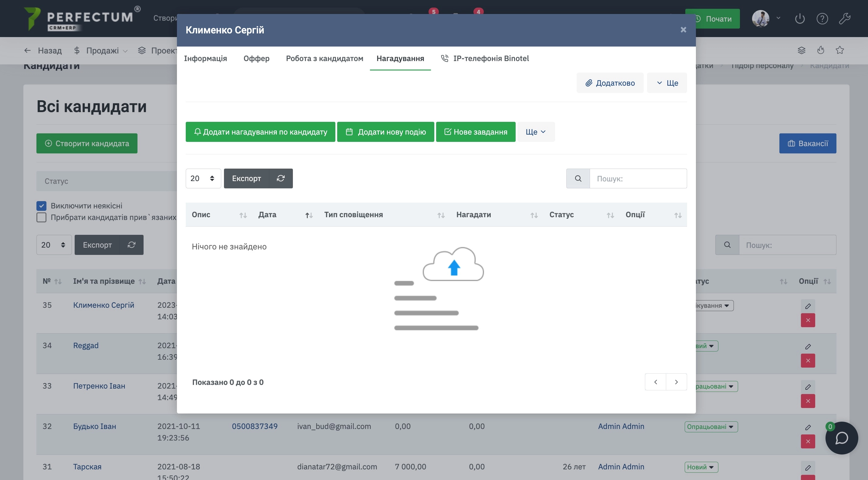Sort candidates by Ім'я та прізвище
Screen dimensions: 868x480
pyautogui.click(x=110, y=281)
